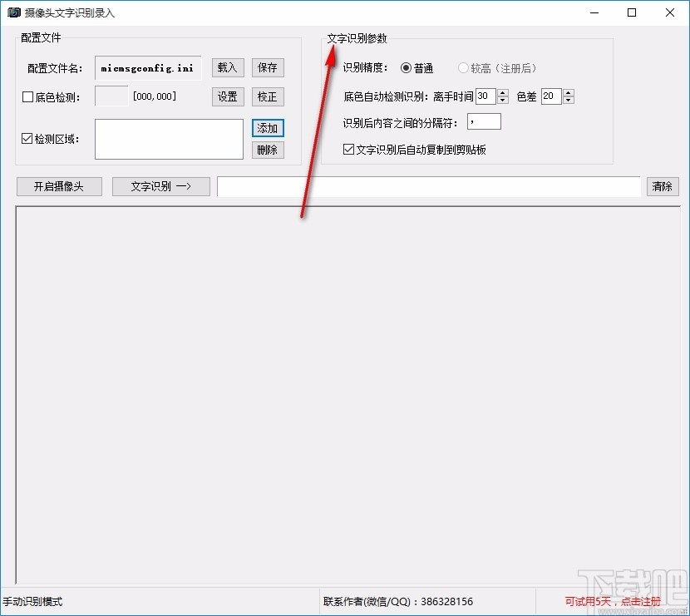Screen dimensions: 690x616
Task: Click the 文字识别 recognition button
Action: tap(160, 186)
